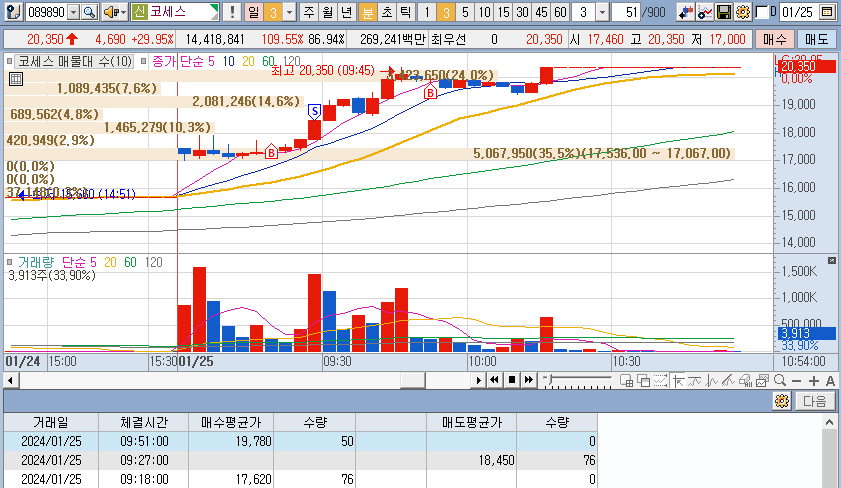This screenshot has height=488, width=841.
Task: Click the overlapping windows icon
Action: [643, 381]
